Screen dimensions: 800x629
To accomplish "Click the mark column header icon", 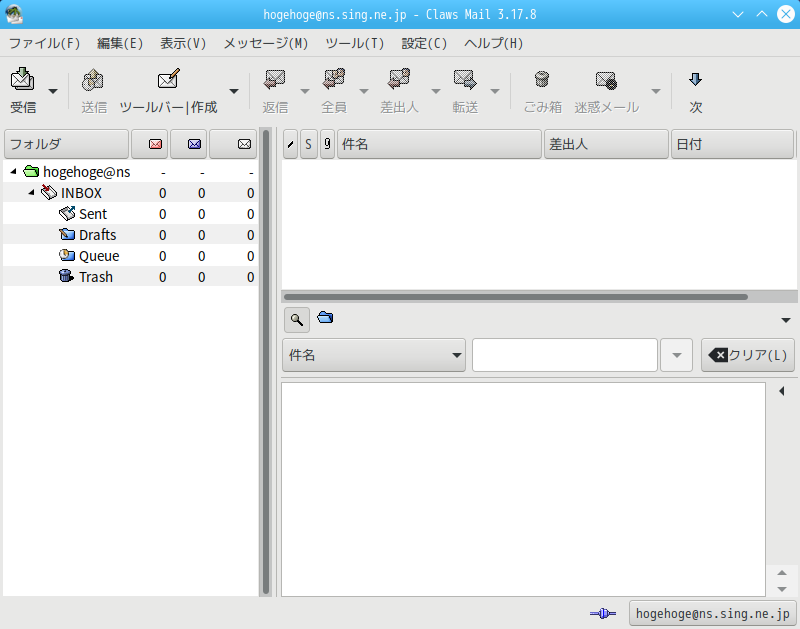I will [x=290, y=144].
